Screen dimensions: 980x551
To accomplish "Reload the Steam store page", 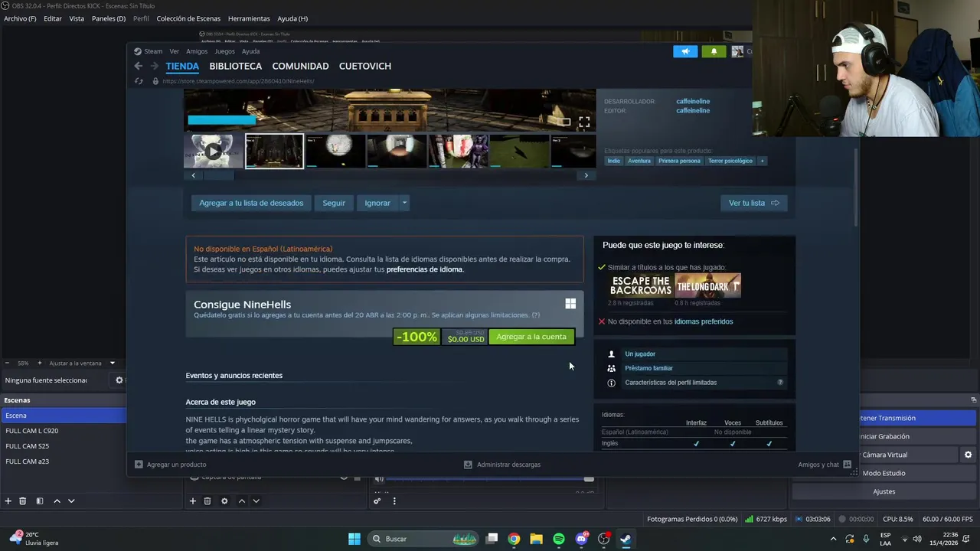I will tap(139, 81).
